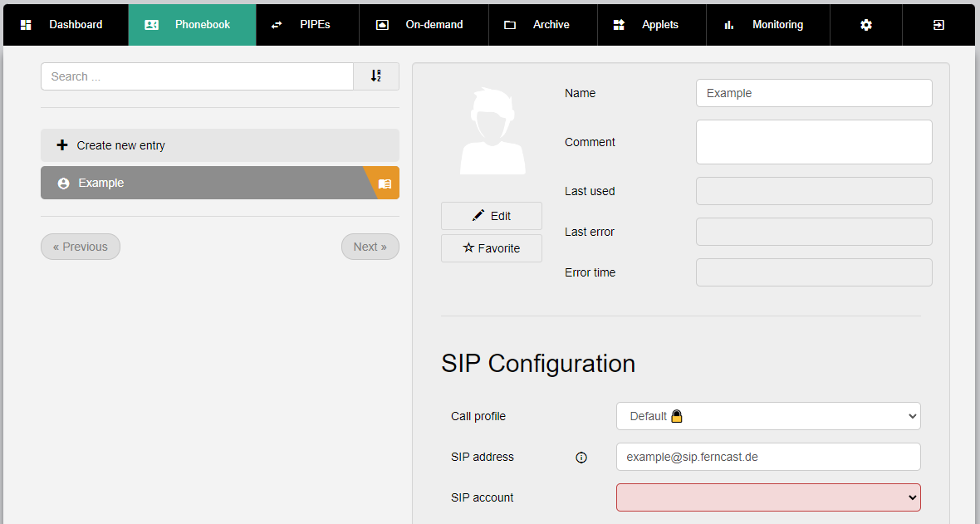Switch to the PIPEs tab
This screenshot has width=980, height=524.
click(x=307, y=25)
